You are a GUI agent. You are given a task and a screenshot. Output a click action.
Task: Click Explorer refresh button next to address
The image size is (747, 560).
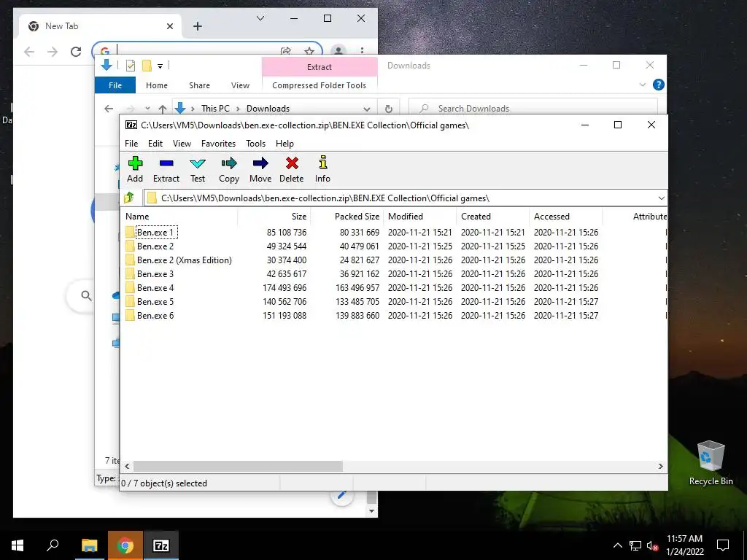point(389,109)
